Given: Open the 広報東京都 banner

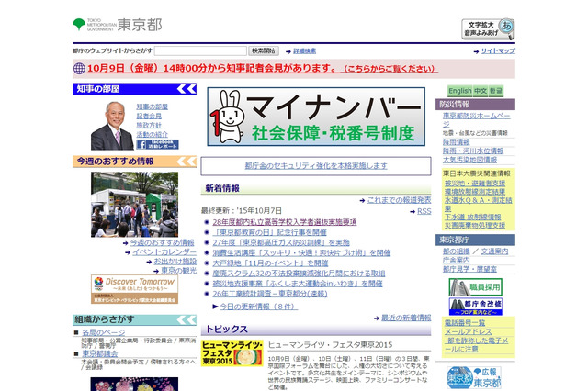Looking at the screenshot, I should pyautogui.click(x=474, y=377).
